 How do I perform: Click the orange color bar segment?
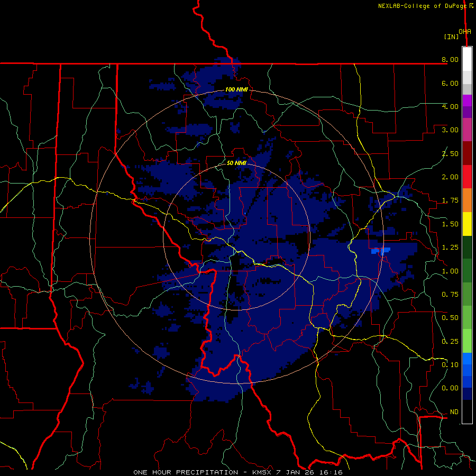tap(467, 200)
